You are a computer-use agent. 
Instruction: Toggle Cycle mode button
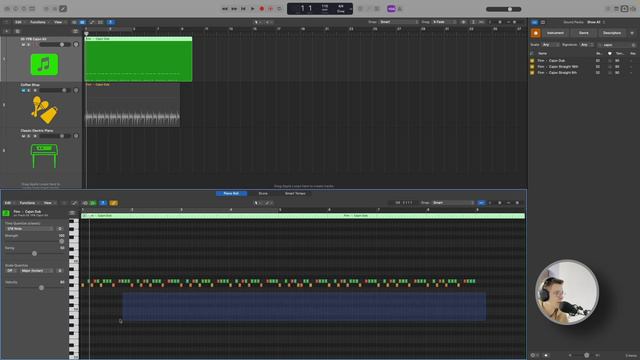(x=280, y=9)
